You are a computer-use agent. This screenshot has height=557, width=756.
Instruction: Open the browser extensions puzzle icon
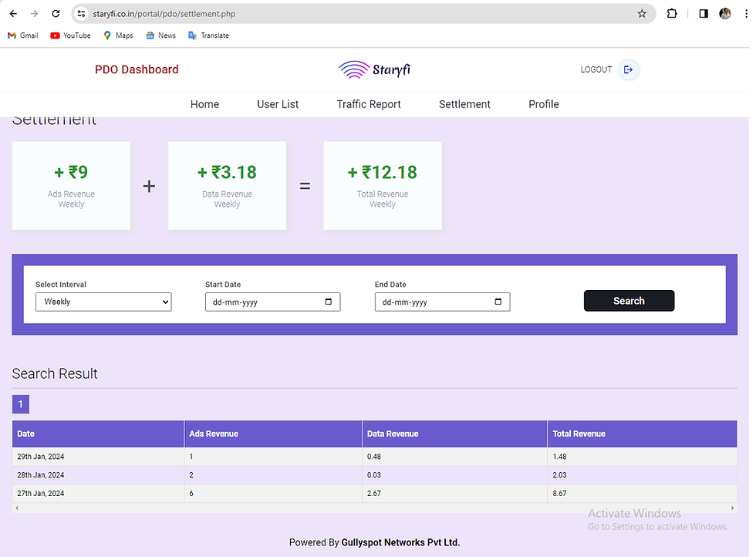tap(671, 13)
